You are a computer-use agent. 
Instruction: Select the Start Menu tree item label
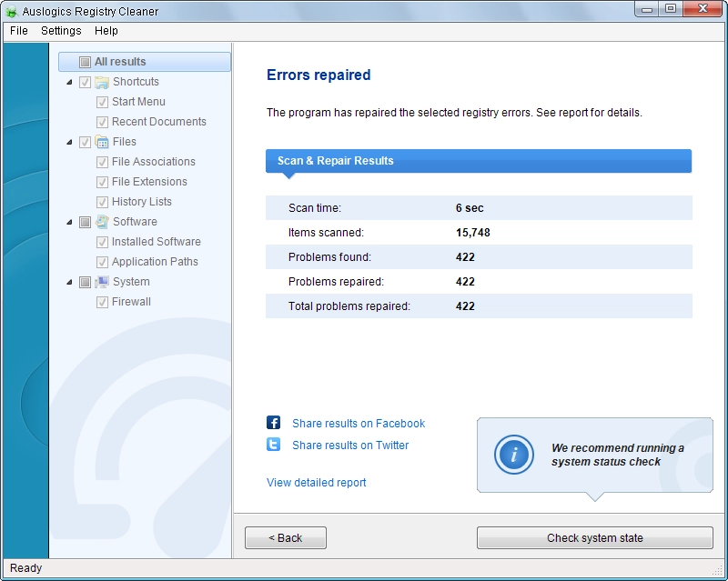tap(138, 102)
